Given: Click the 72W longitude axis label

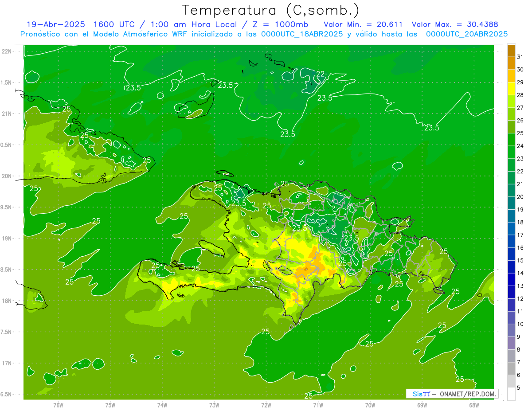Looking at the screenshot, I should click(266, 405).
